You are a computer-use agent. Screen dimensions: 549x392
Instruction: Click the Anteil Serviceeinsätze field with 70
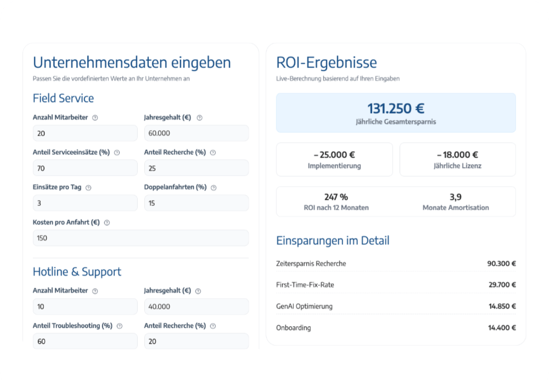click(85, 168)
